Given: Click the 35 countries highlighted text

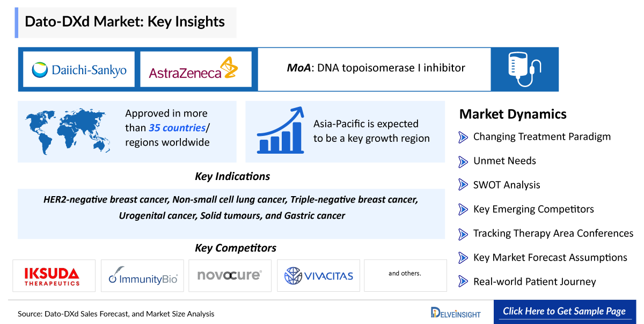Looking at the screenshot, I should click(177, 128).
